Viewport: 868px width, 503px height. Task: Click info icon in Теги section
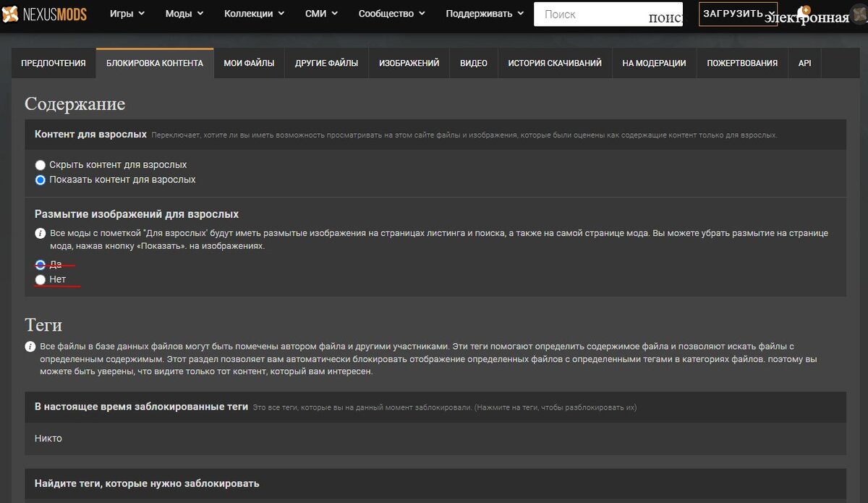(x=30, y=347)
